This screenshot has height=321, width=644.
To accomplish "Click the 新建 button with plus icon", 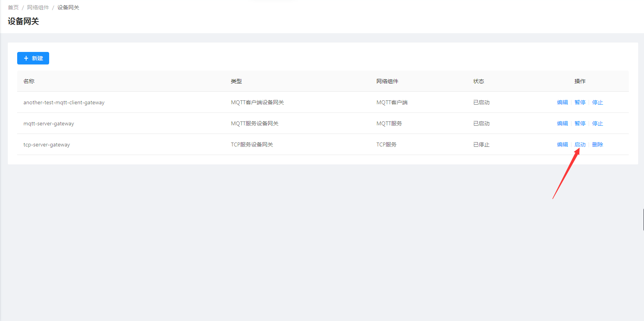I will click(33, 58).
